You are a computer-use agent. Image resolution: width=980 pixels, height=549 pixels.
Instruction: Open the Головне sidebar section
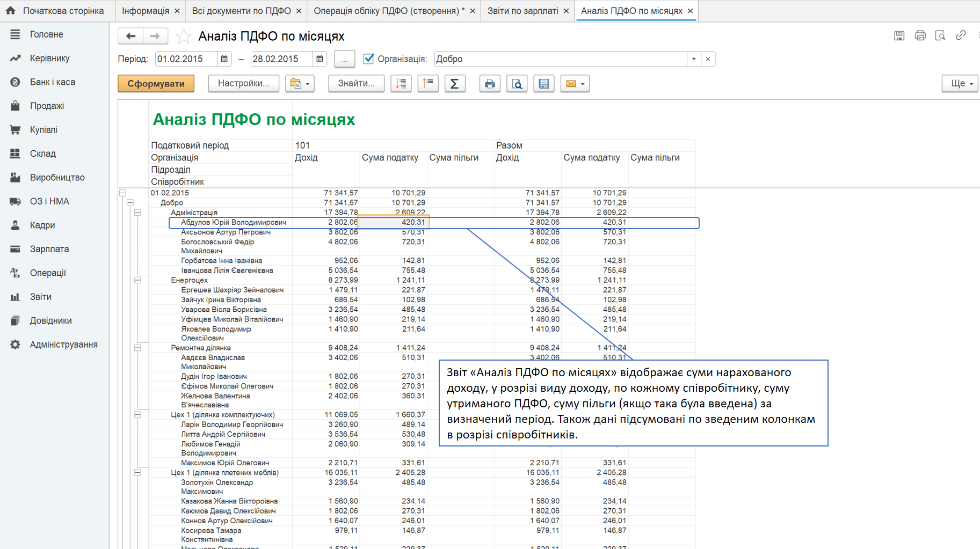point(46,34)
